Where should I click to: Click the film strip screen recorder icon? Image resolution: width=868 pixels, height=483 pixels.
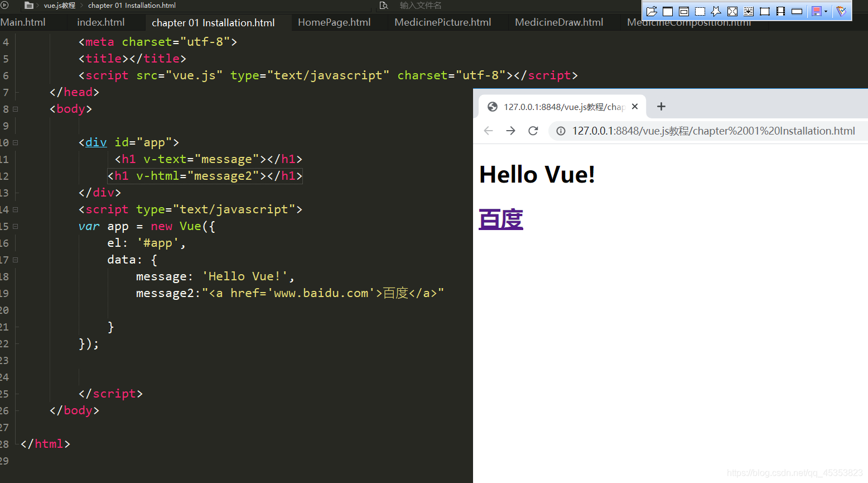(x=781, y=11)
